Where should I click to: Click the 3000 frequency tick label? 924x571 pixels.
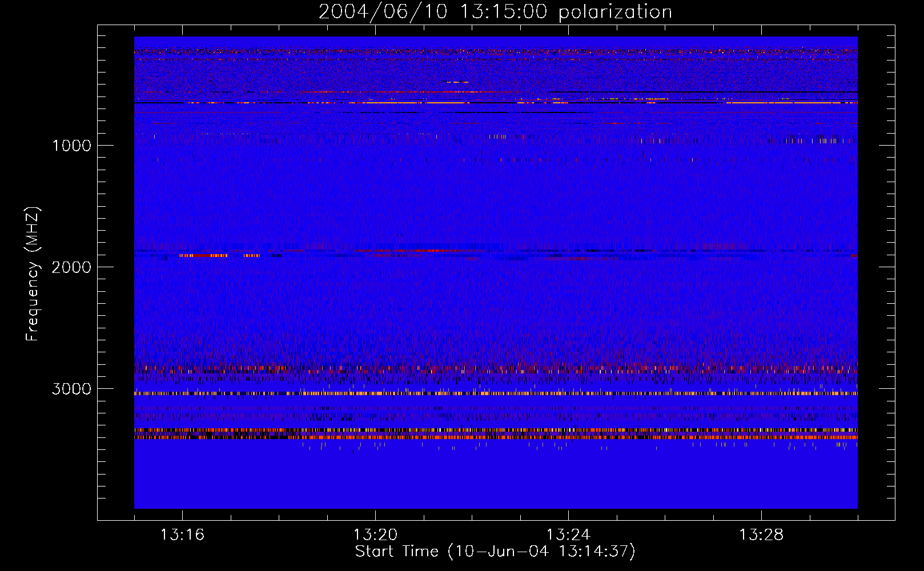72,389
